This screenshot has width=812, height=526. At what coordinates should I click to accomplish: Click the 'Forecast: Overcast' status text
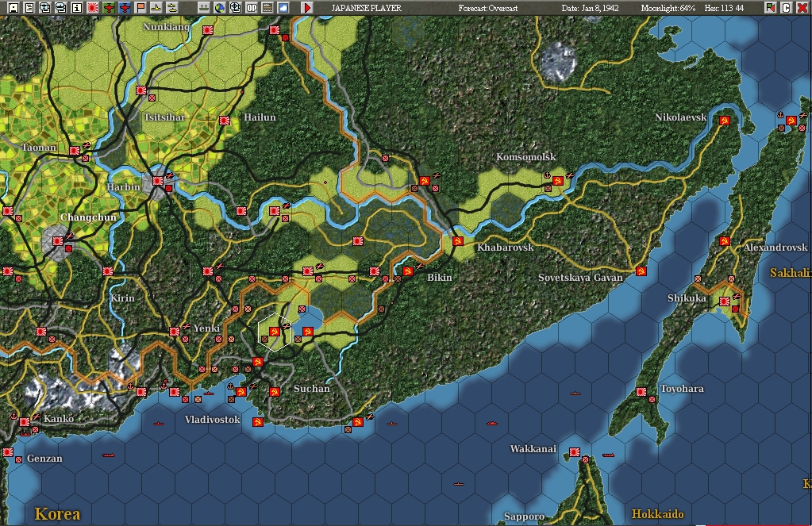click(488, 8)
